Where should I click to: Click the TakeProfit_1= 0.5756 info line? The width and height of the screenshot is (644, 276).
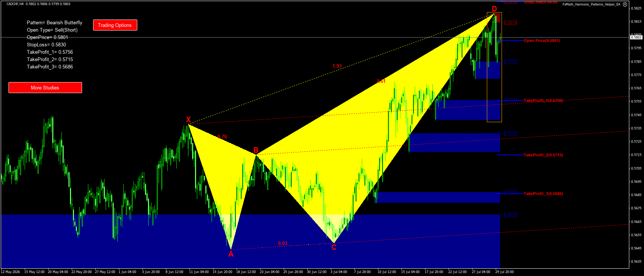(50, 52)
